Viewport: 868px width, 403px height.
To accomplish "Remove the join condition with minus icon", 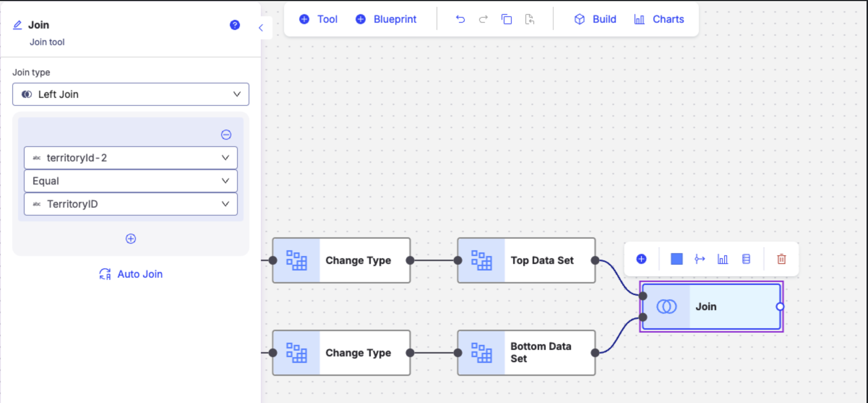I will (x=226, y=135).
